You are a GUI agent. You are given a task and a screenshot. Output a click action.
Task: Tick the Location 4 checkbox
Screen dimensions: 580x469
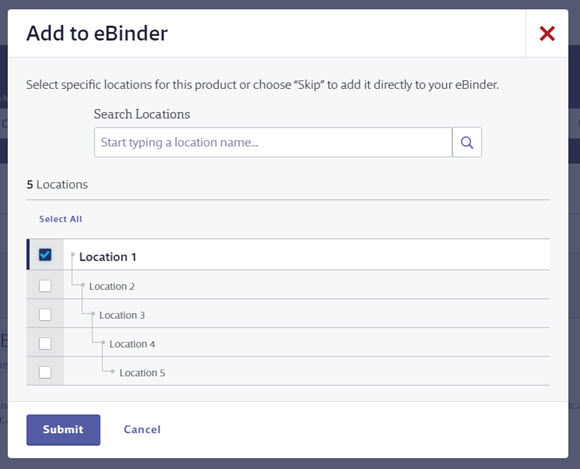pyautogui.click(x=45, y=343)
